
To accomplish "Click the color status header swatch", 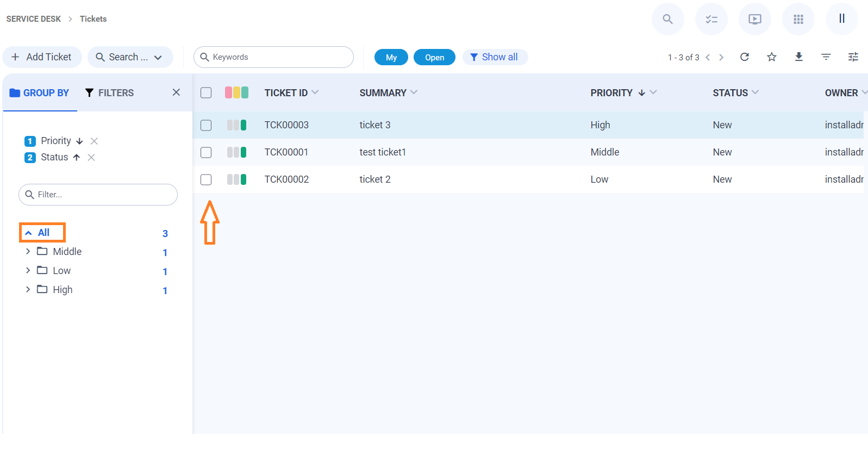I will 236,93.
